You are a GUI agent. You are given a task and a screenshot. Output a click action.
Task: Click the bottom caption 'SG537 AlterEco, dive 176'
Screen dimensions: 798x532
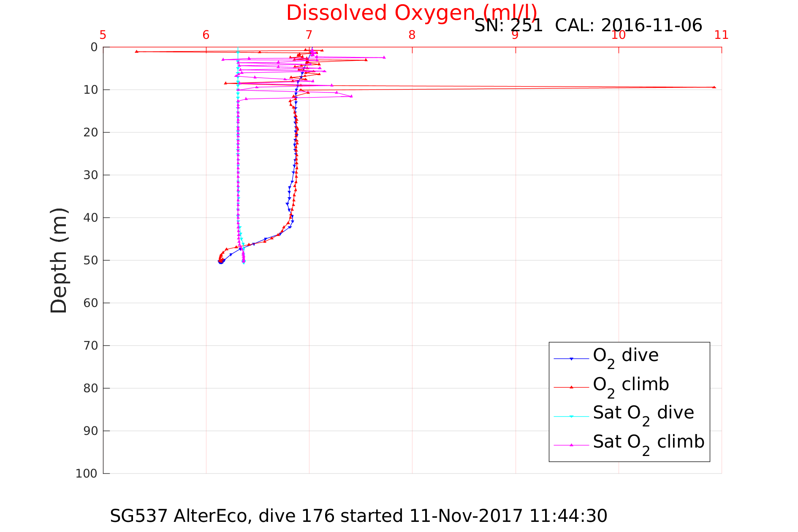coord(223,516)
